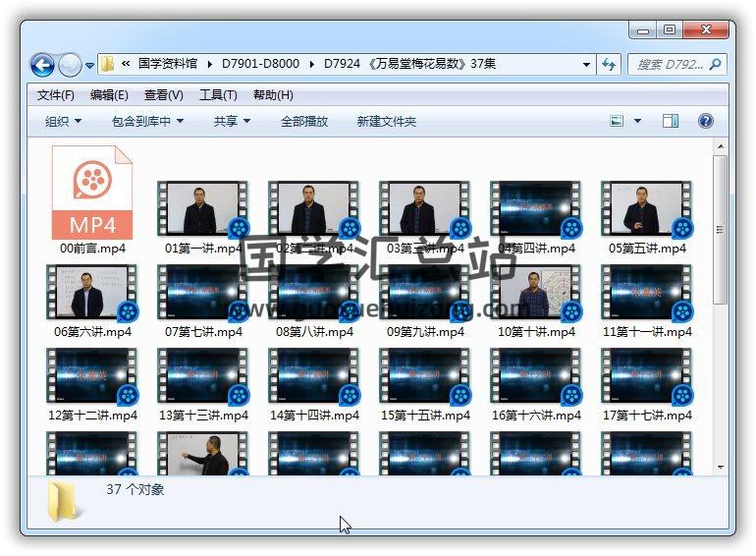The width and height of the screenshot is (756, 556).
Task: Expand the view options dropdown arrow
Action: 637,121
